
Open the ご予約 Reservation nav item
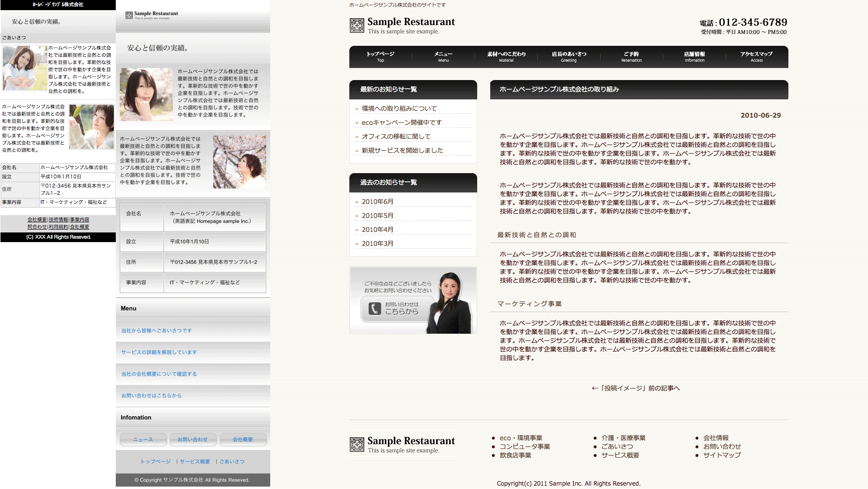631,57
